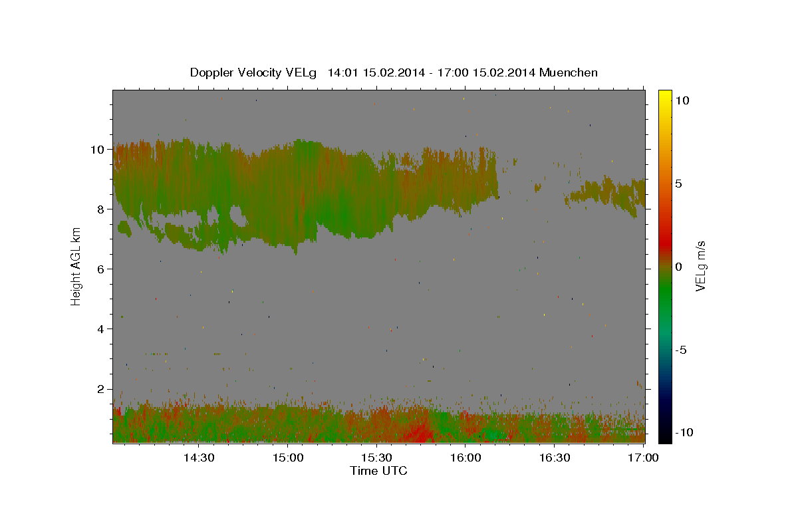The width and height of the screenshot is (798, 532).
Task: Click the height tick label 2
Action: [x=102, y=388]
